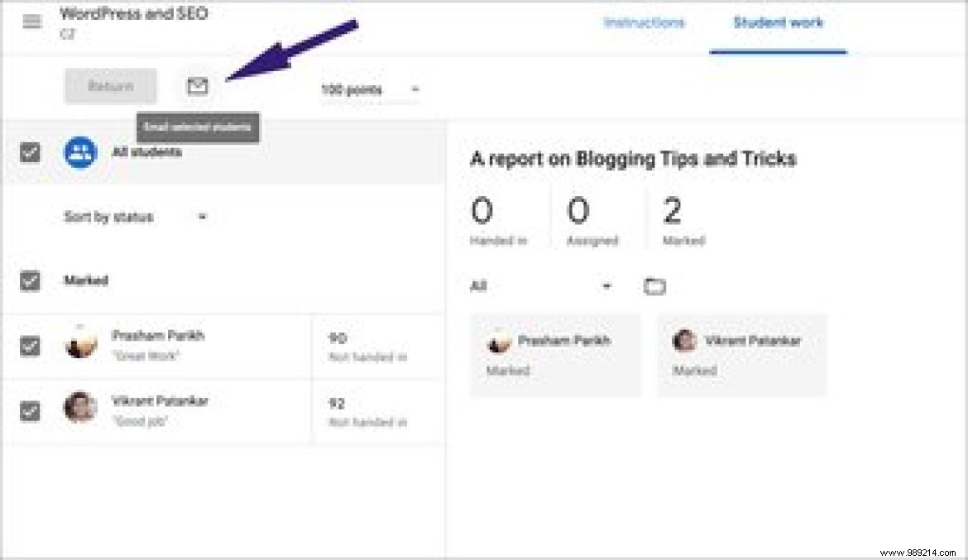Screen dimensions: 968x560
Task: Open the 100 points dropdown
Action: point(369,89)
